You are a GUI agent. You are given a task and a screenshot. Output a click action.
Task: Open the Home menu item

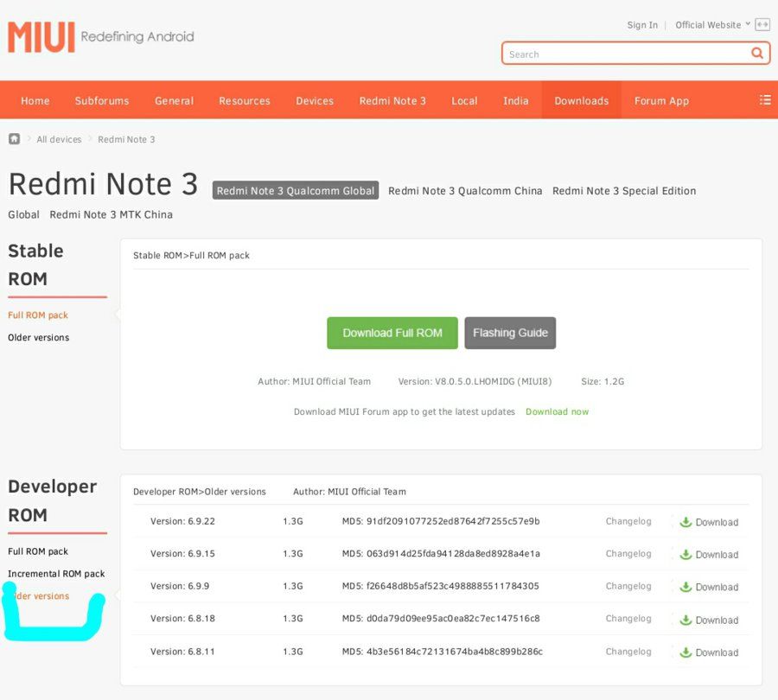point(35,101)
